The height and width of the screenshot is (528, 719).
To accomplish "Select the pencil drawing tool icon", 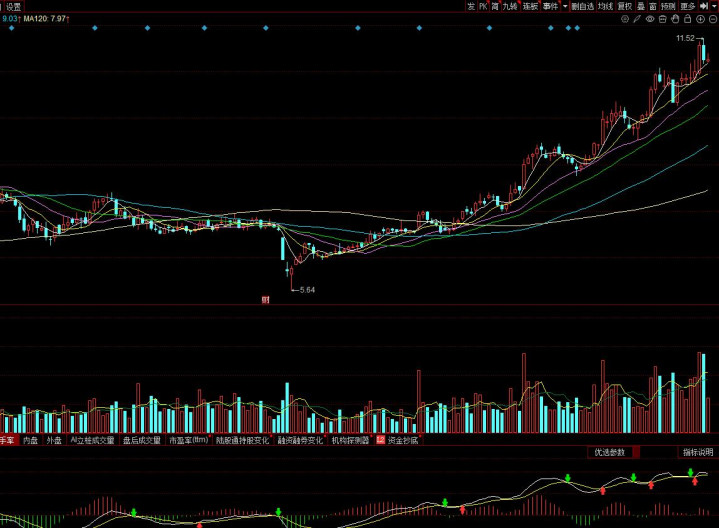I will [636, 18].
